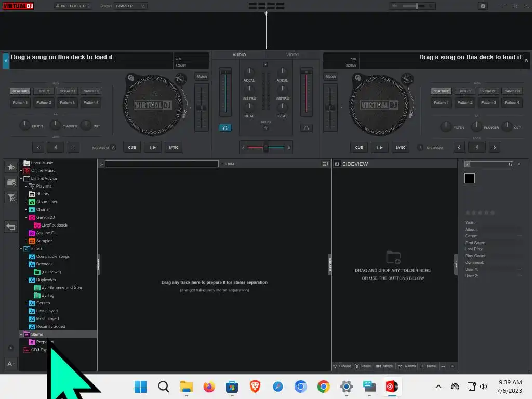
Task: Click the font size A icon
Action: click(x=10, y=363)
